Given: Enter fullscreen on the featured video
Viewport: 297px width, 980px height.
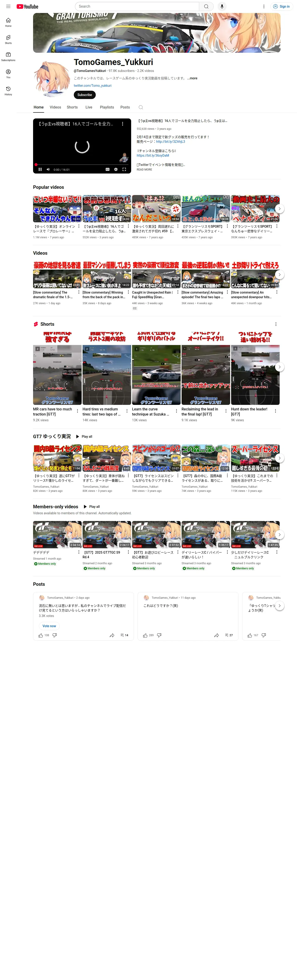Looking at the screenshot, I should 124,169.
